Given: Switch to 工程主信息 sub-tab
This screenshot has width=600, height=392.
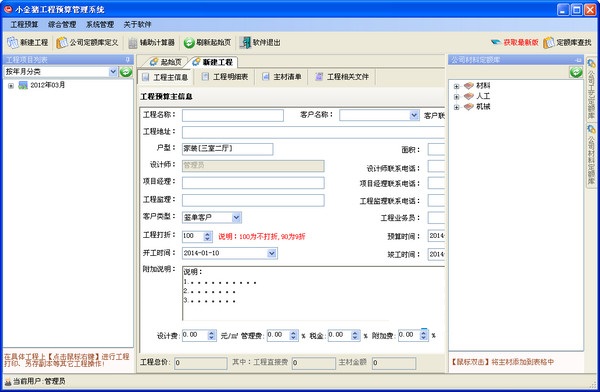Looking at the screenshot, I should tap(165, 77).
